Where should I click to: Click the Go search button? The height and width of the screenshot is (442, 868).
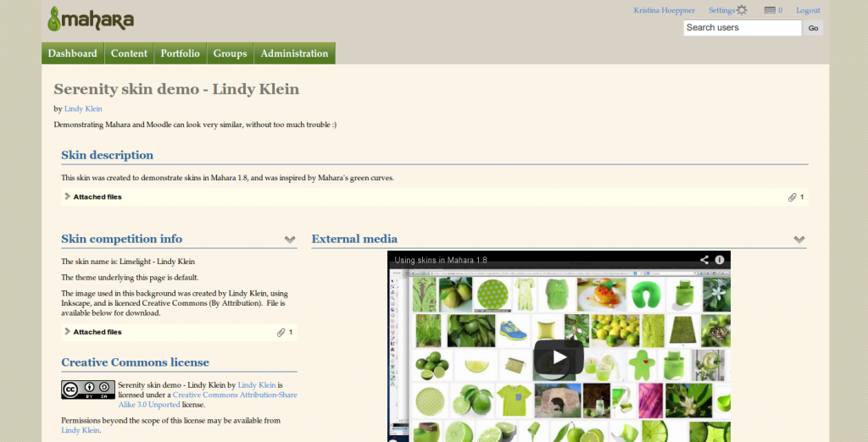pyautogui.click(x=813, y=28)
